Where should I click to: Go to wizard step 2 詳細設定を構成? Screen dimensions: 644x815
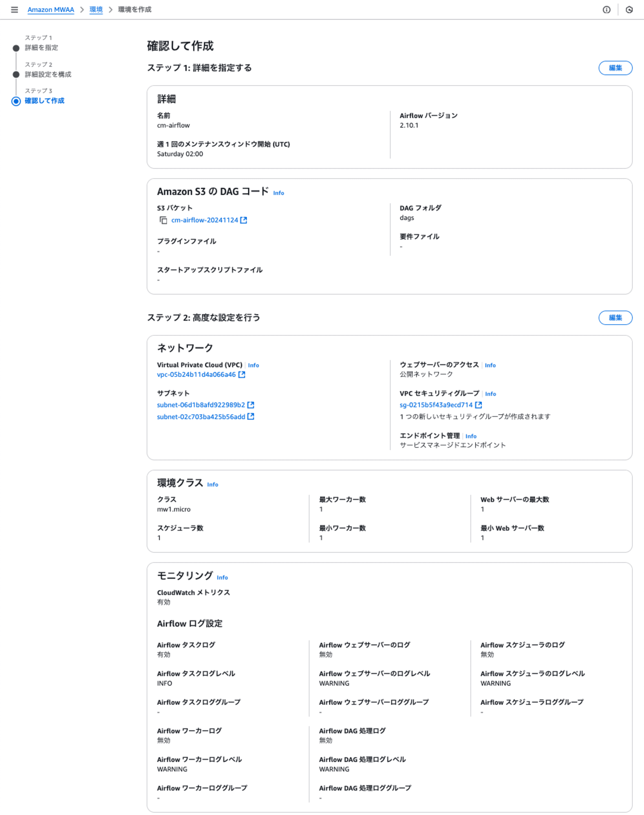(48, 74)
